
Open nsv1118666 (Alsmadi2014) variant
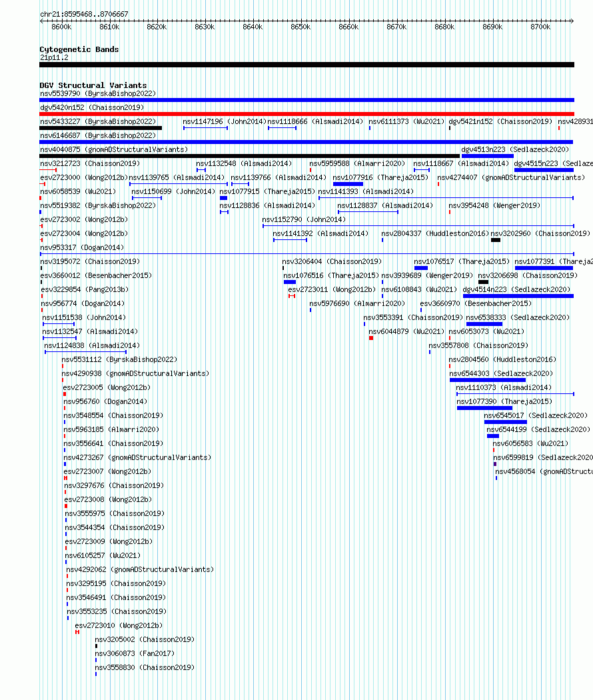point(315,121)
